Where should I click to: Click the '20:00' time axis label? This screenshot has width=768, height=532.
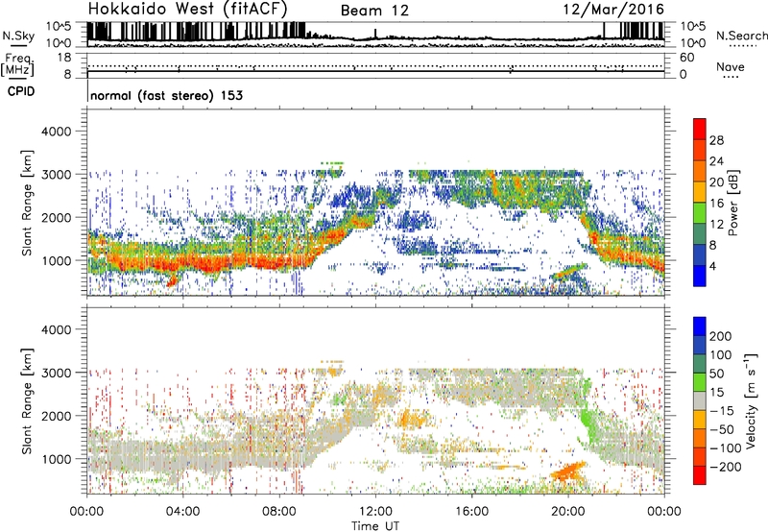(x=567, y=512)
